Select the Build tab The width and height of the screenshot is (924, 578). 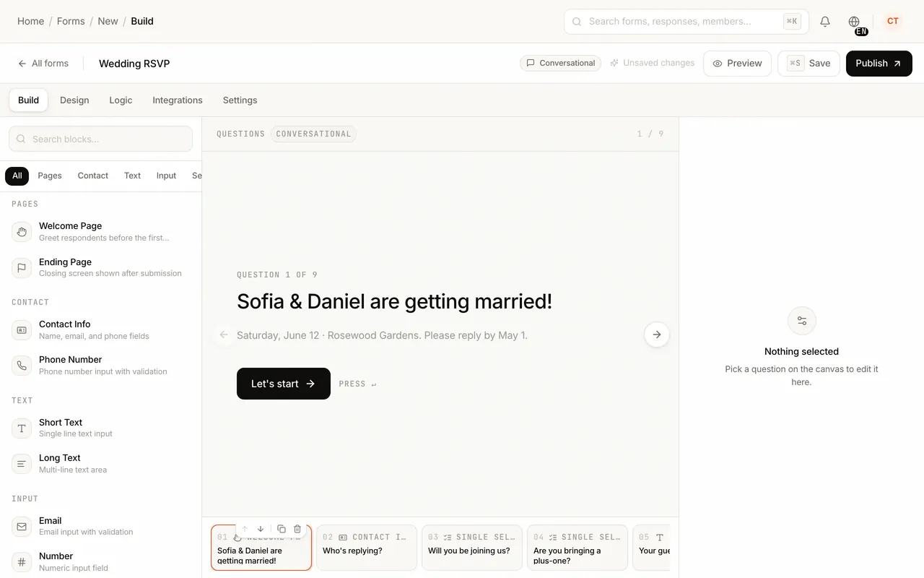(29, 100)
